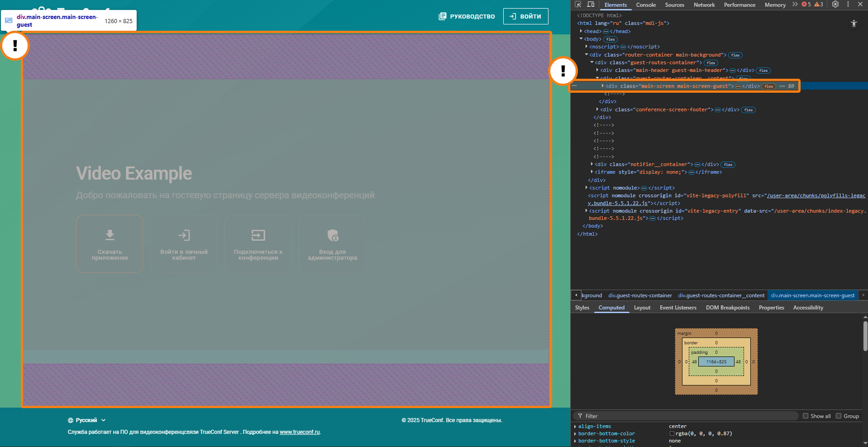Click the floating accessibility tree icon

point(854,24)
